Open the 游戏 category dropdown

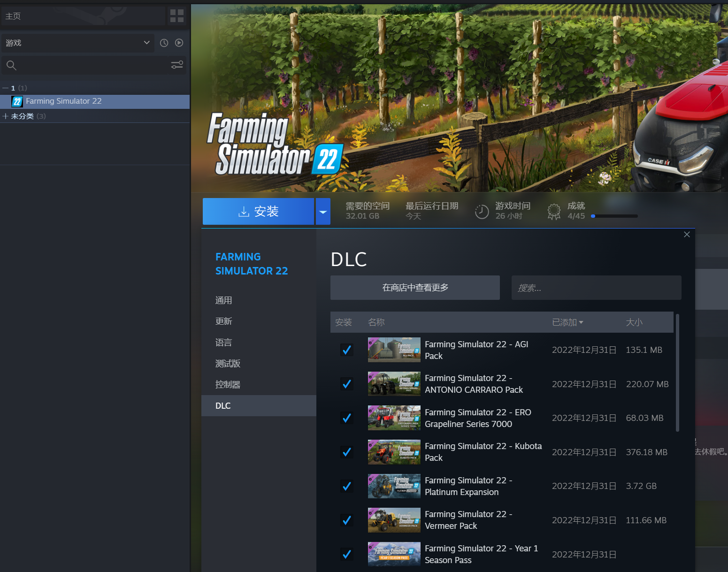click(78, 43)
